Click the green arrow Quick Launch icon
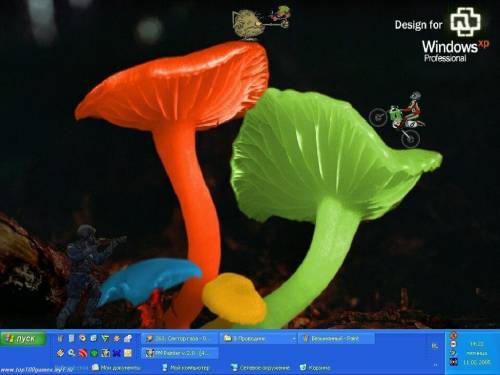The width and height of the screenshot is (500, 375). (105, 338)
